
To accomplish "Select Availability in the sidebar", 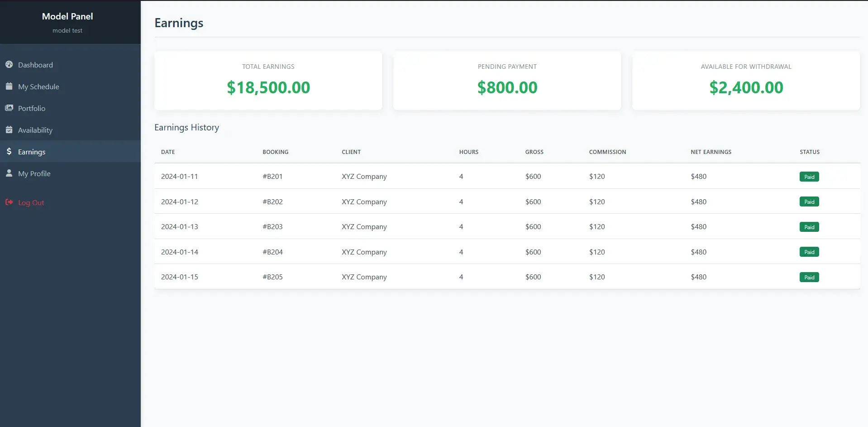I will coord(35,130).
